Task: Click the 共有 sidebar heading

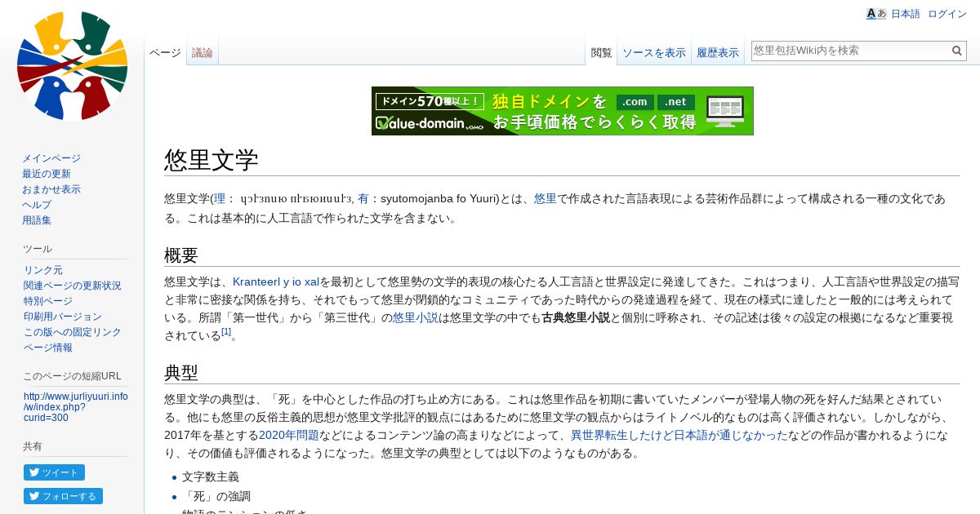Action: 33,446
